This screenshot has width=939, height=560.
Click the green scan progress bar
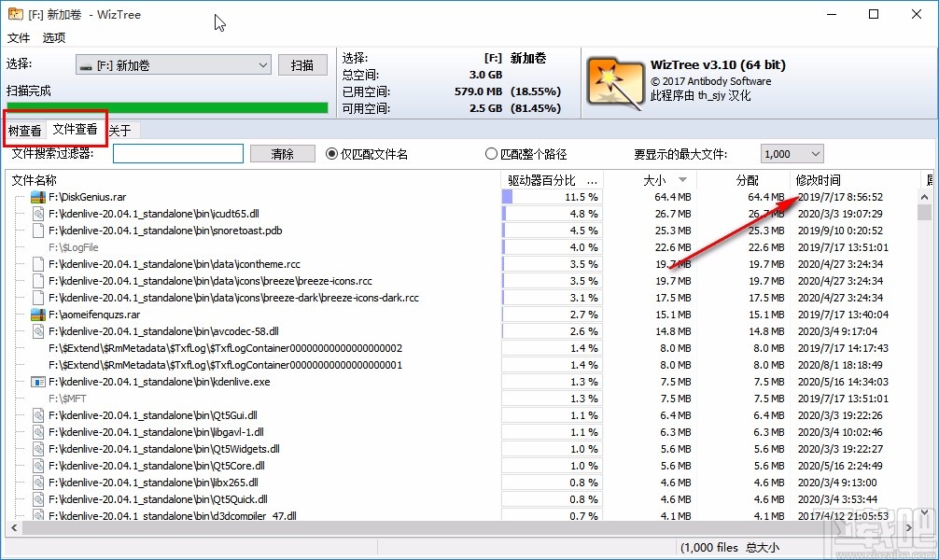(167, 108)
